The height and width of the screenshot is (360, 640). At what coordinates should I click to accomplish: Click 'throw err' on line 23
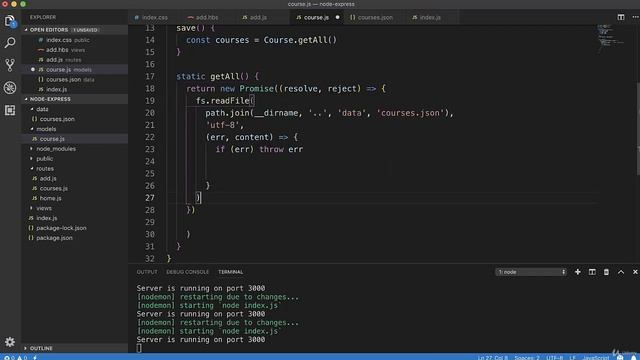281,149
